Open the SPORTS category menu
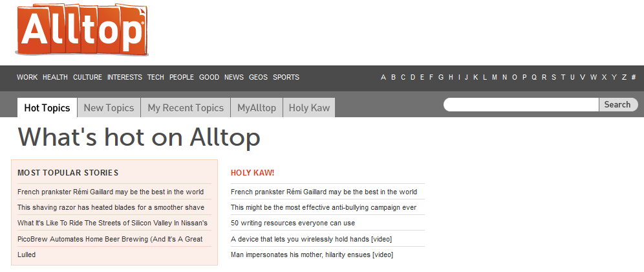644x272 pixels. click(286, 77)
